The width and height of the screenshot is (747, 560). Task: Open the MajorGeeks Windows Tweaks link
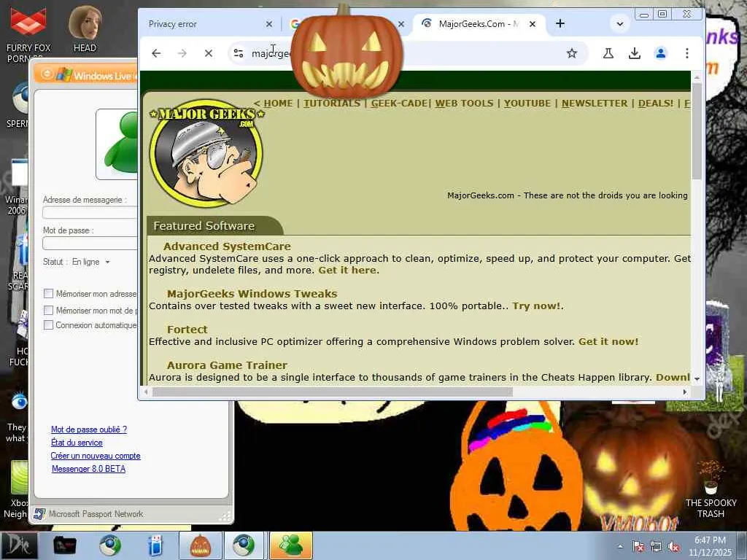coord(252,294)
